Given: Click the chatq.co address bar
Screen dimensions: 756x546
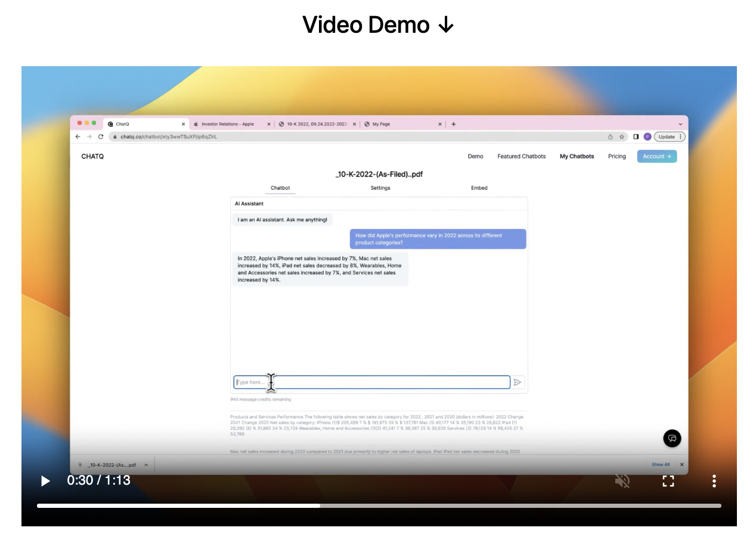Looking at the screenshot, I should pos(358,136).
